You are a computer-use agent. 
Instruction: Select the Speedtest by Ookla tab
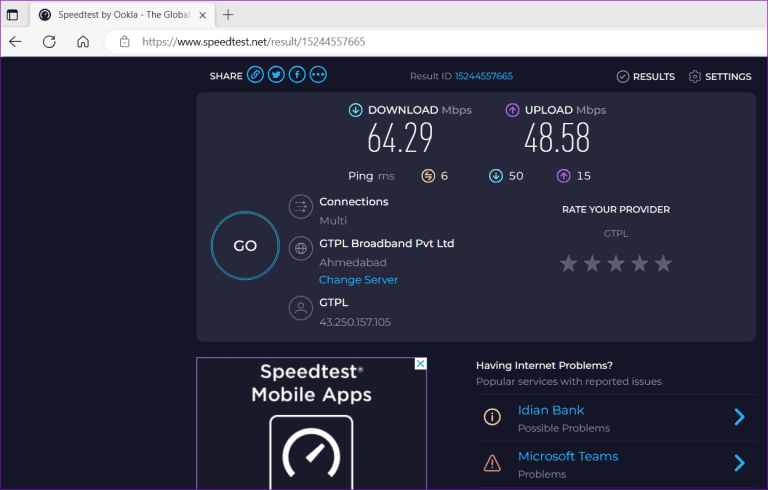pos(120,15)
